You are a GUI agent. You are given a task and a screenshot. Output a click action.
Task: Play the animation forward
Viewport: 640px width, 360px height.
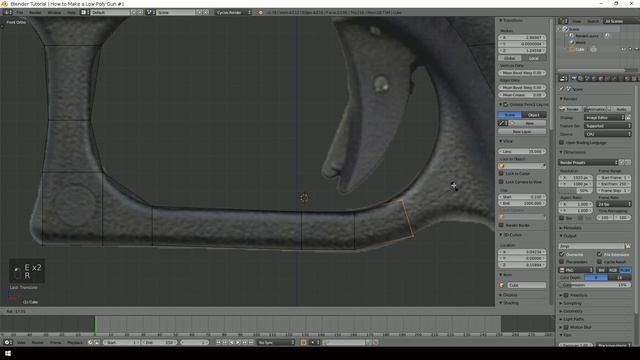point(238,342)
